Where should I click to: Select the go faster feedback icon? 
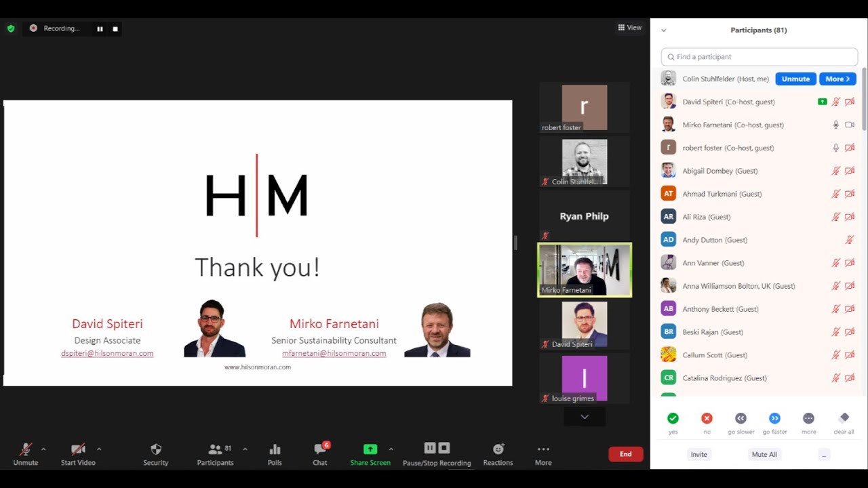(x=774, y=418)
